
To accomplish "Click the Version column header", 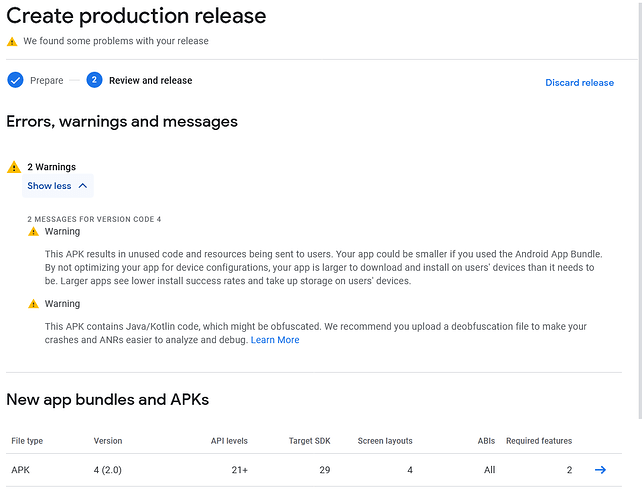I will pyautogui.click(x=108, y=441).
